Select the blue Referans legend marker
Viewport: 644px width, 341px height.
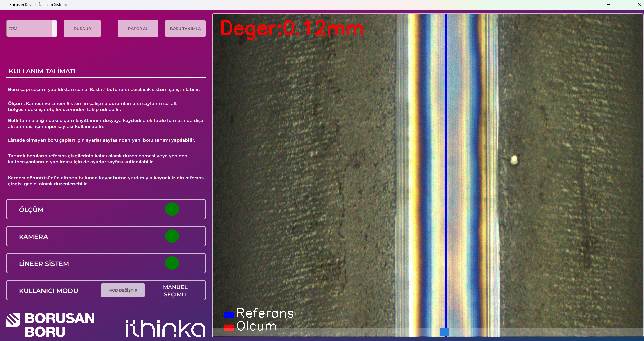click(229, 315)
